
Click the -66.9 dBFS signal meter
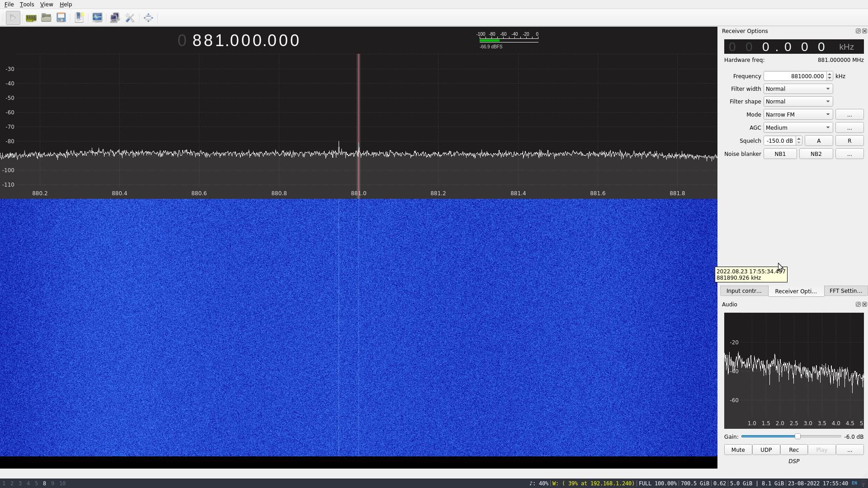508,40
